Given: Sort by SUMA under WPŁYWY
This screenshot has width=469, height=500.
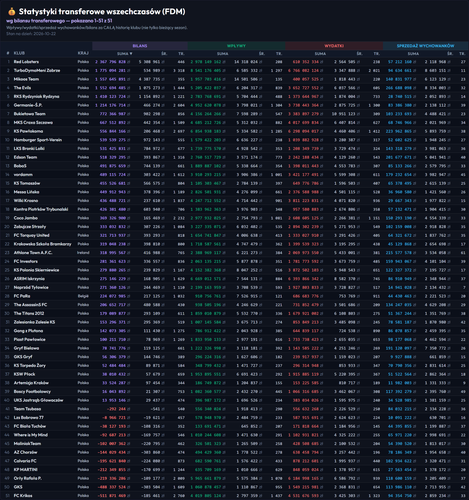Looking at the screenshot, I should point(223,53).
